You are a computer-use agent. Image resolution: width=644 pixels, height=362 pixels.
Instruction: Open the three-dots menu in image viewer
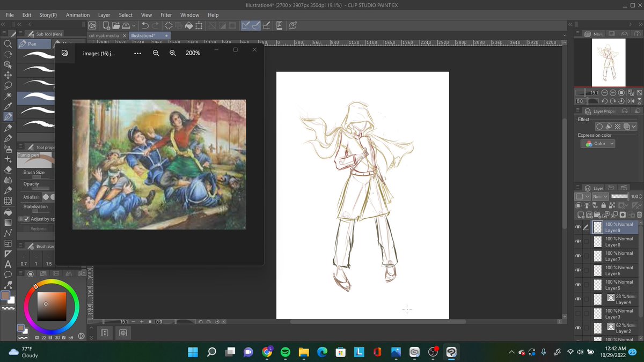coord(137,53)
